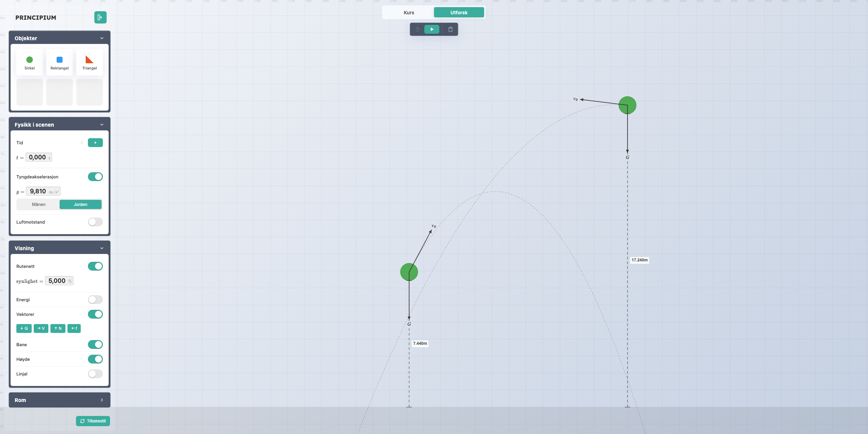Expand the Rom panel

(x=102, y=400)
